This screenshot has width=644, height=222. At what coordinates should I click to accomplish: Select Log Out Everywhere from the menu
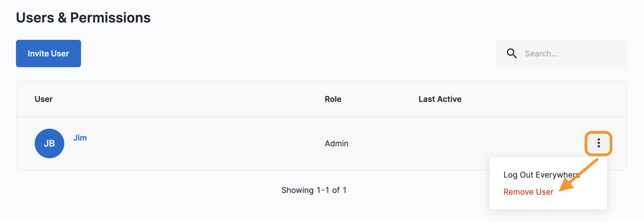(x=538, y=175)
